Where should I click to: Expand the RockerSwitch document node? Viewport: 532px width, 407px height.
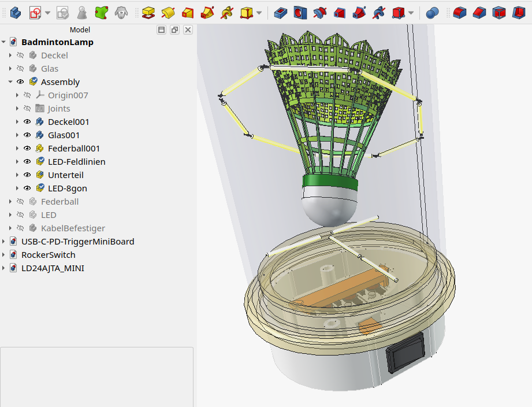[3, 255]
